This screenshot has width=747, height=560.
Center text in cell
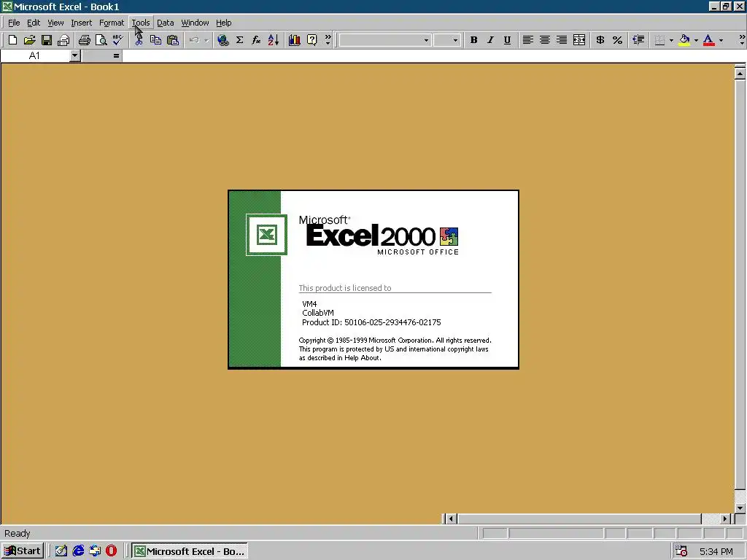[x=544, y=41]
